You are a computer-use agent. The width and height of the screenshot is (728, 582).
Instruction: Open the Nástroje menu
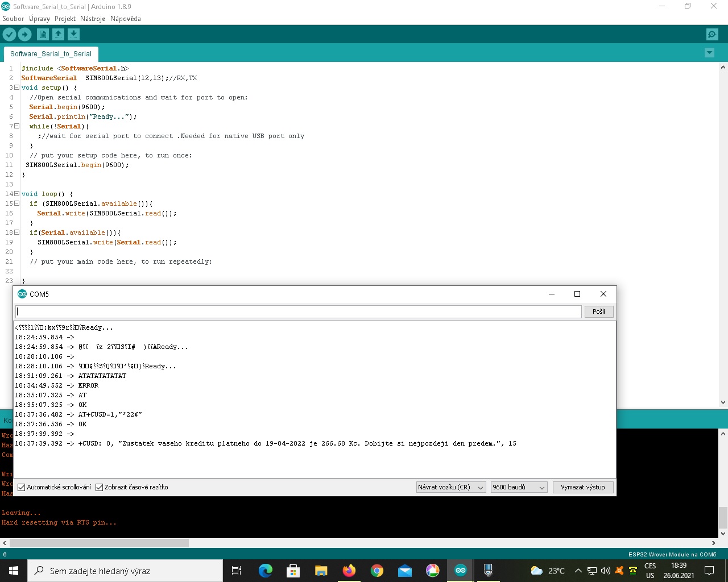click(93, 19)
